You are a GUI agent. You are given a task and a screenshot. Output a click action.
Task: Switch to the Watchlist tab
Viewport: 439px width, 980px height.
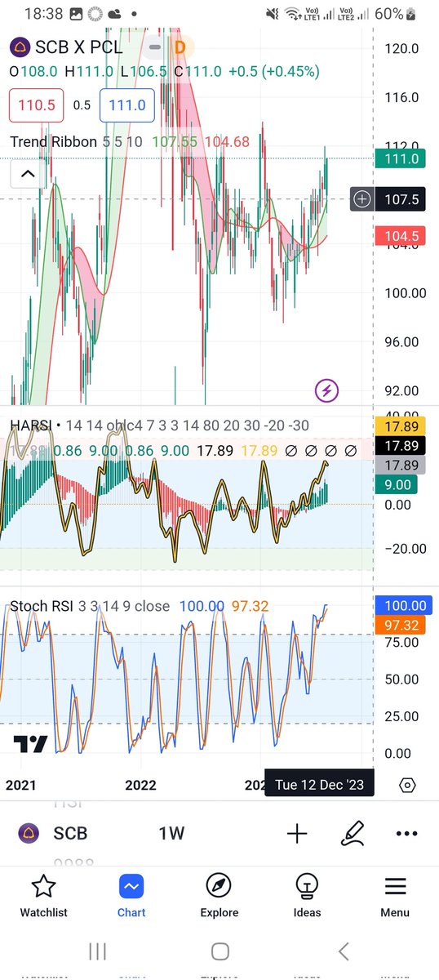[x=43, y=896]
